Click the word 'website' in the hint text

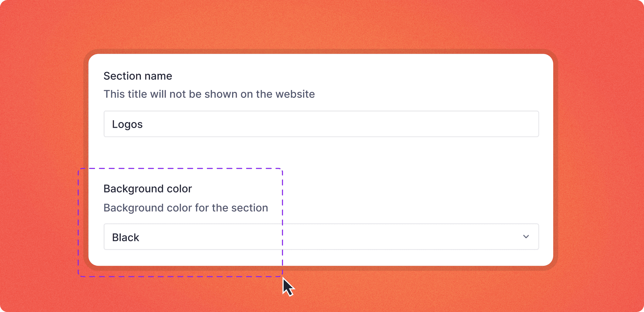click(x=295, y=94)
